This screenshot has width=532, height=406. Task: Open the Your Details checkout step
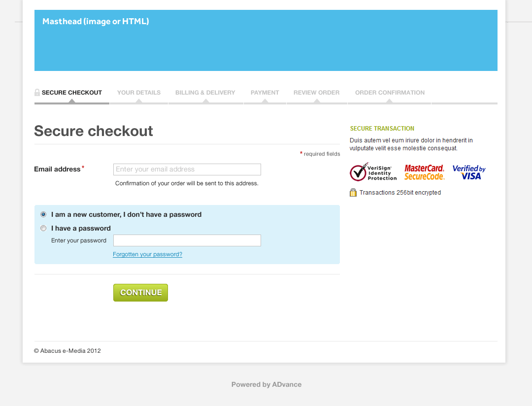139,93
